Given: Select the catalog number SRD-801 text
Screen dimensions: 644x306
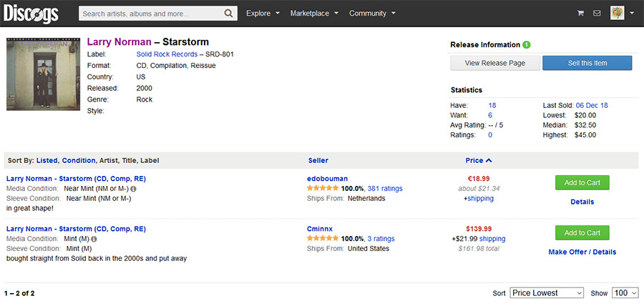Looking at the screenshot, I should (x=220, y=54).
